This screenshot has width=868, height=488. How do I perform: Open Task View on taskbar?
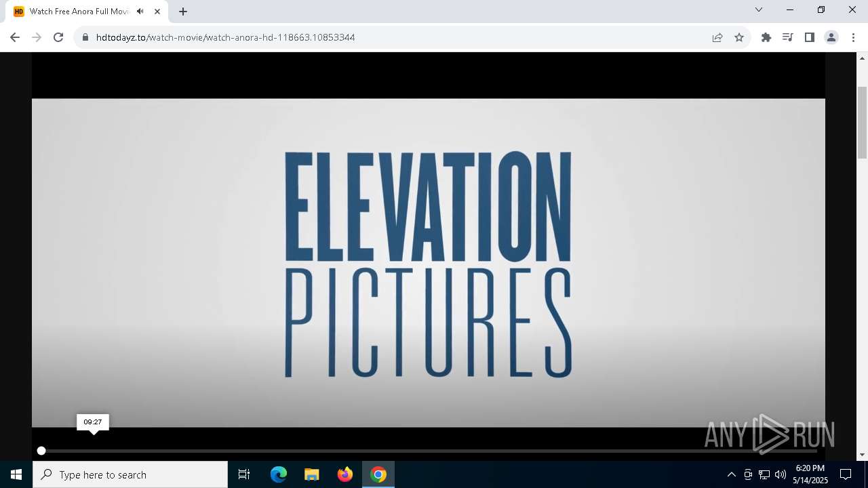[x=244, y=474]
